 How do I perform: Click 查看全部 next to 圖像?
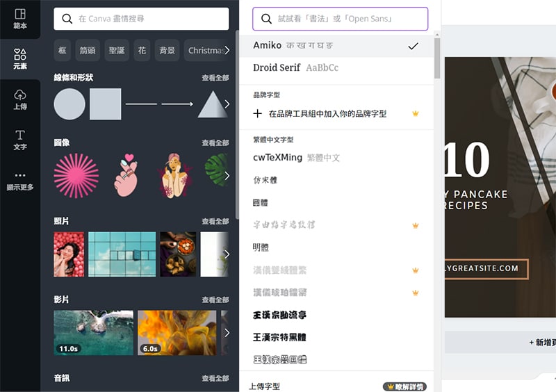click(215, 143)
